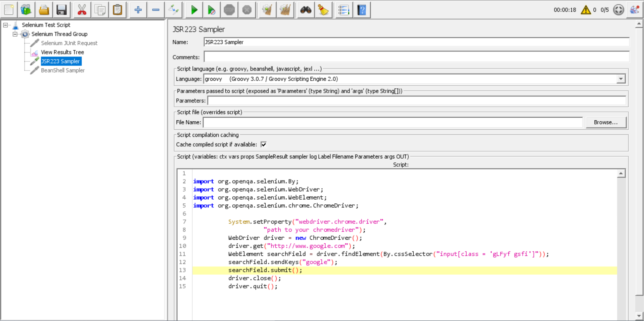Select BeanShell Sampler tree item
Image resolution: width=644 pixels, height=321 pixels.
(63, 70)
